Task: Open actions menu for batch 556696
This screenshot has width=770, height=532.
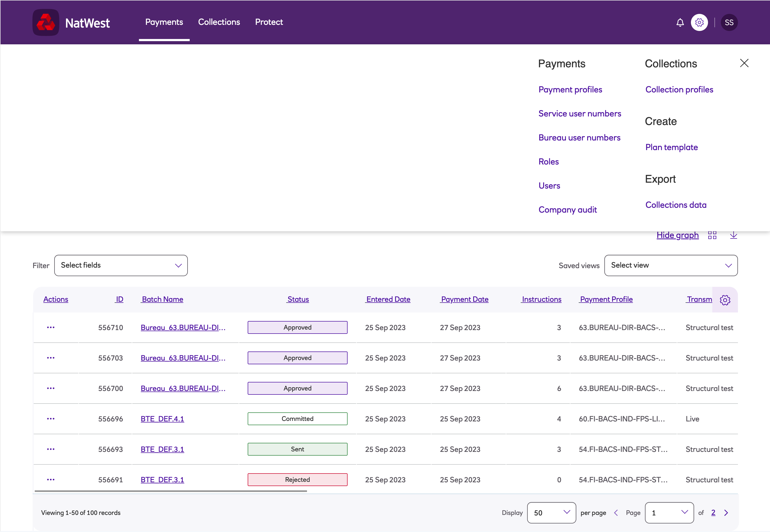Action: (51, 419)
